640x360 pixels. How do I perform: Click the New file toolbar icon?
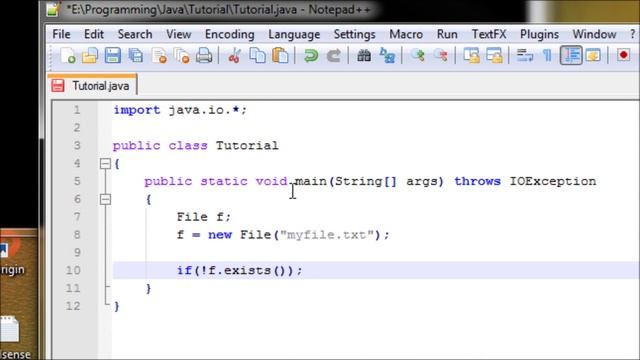(x=67, y=55)
